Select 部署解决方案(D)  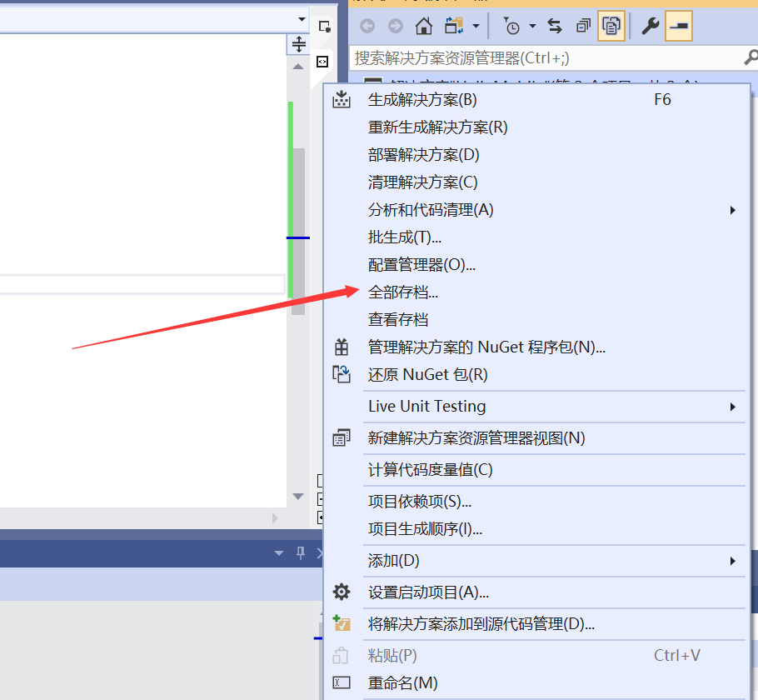click(536, 155)
